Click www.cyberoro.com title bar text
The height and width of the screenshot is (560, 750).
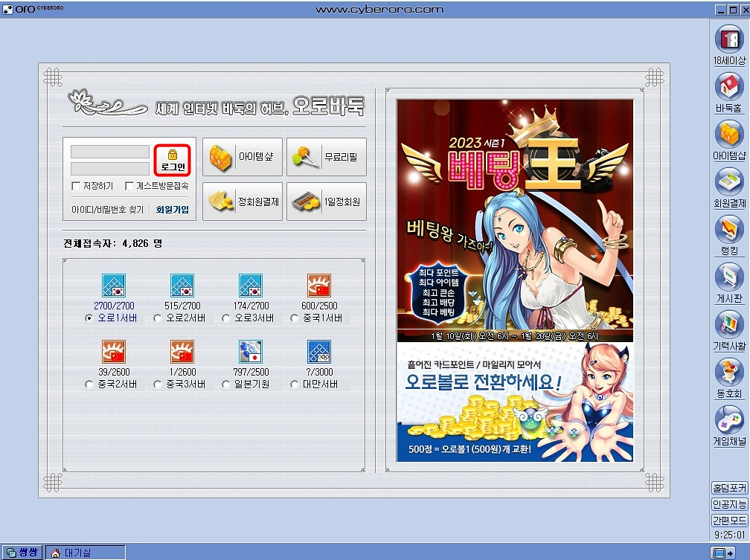pos(379,10)
